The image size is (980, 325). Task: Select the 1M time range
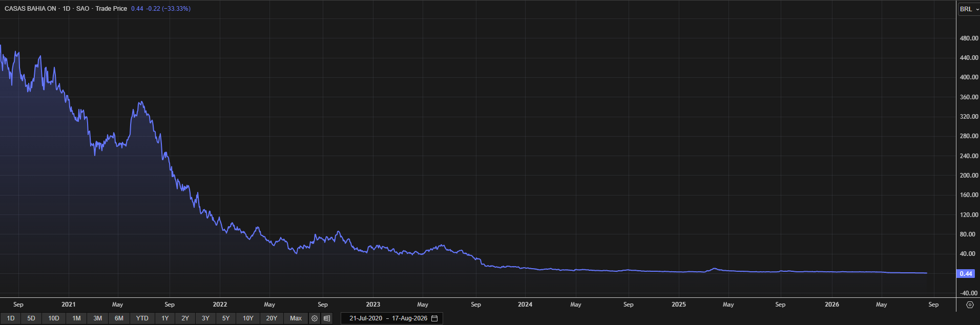76,318
